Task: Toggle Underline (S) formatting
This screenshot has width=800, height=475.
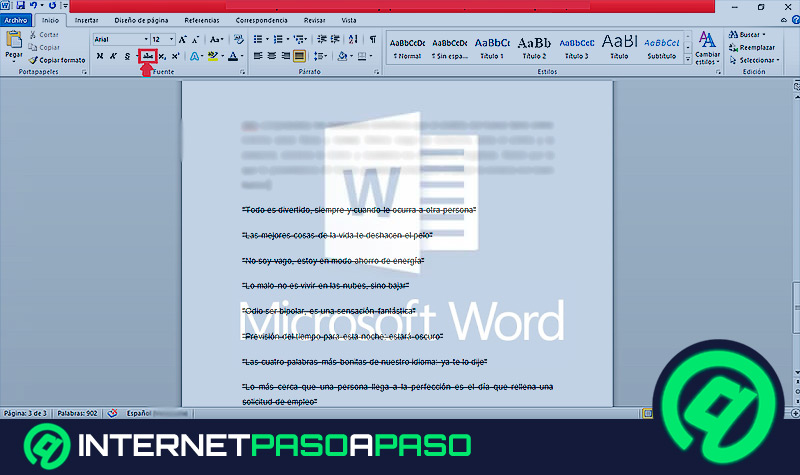Action: click(128, 56)
